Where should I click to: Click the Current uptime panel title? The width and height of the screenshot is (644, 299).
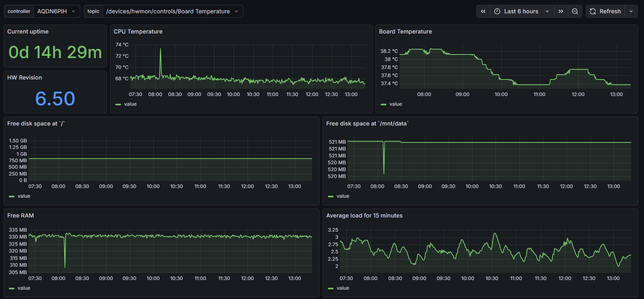[28, 31]
